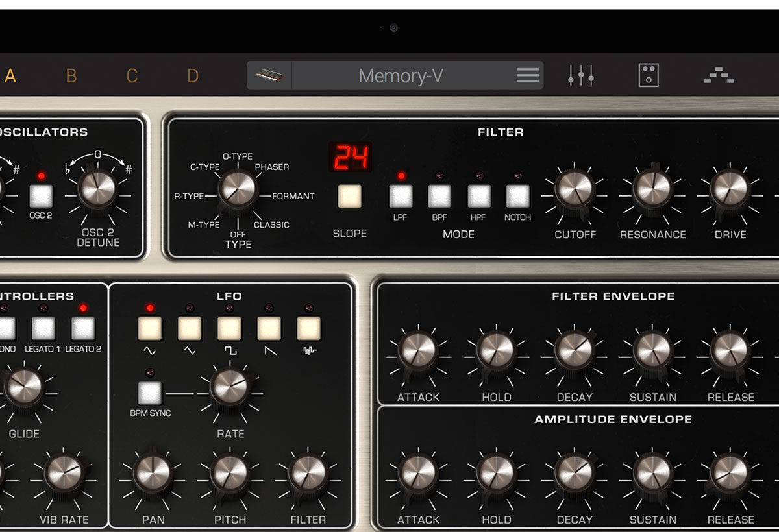Open the arpeggiator steps icon

(719, 77)
